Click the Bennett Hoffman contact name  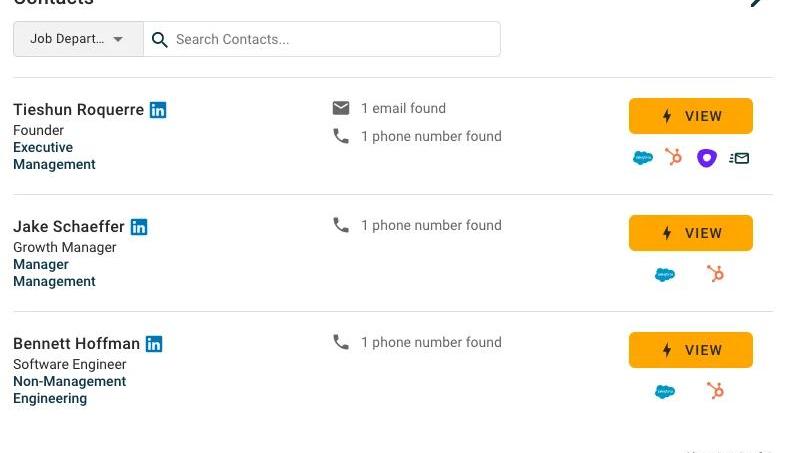tap(76, 344)
